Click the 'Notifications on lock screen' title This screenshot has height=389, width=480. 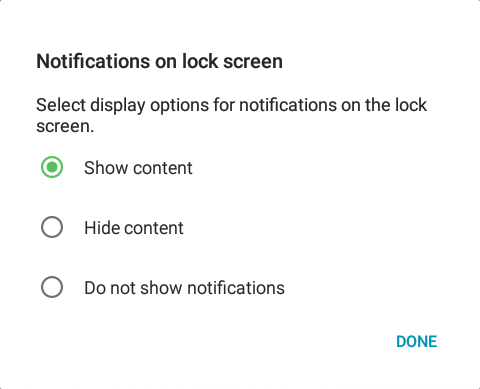pyautogui.click(x=159, y=61)
